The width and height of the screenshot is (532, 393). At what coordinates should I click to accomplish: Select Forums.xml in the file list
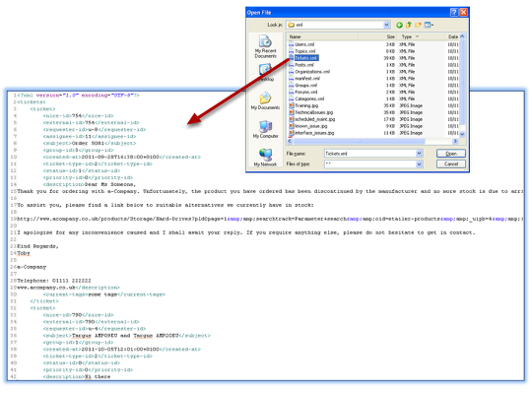(306, 92)
